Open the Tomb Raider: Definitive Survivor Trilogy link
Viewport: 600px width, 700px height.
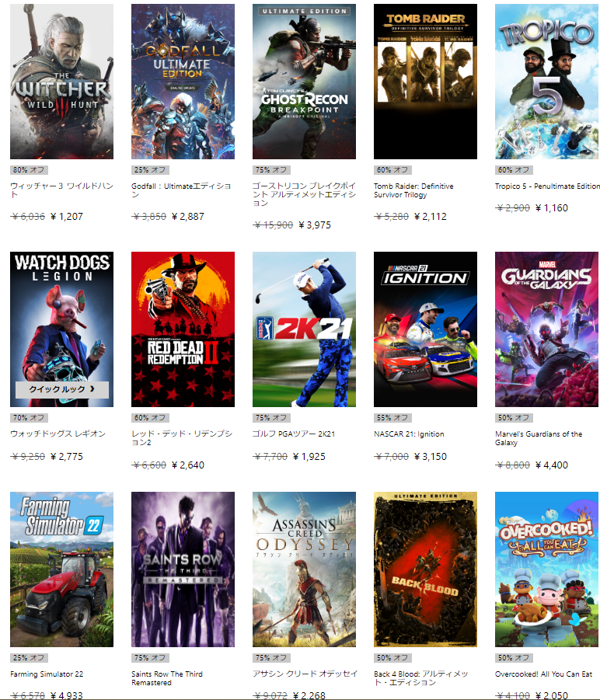click(413, 190)
